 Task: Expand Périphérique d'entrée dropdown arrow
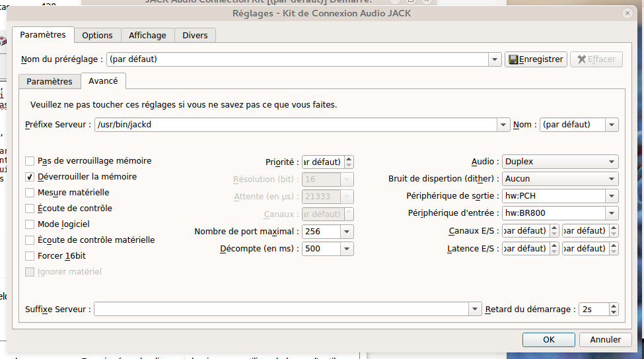612,213
